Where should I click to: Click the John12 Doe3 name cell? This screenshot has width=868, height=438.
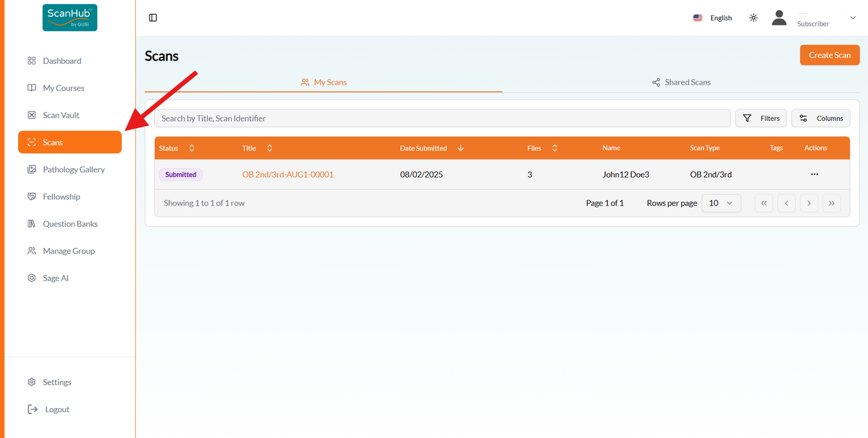(x=626, y=174)
